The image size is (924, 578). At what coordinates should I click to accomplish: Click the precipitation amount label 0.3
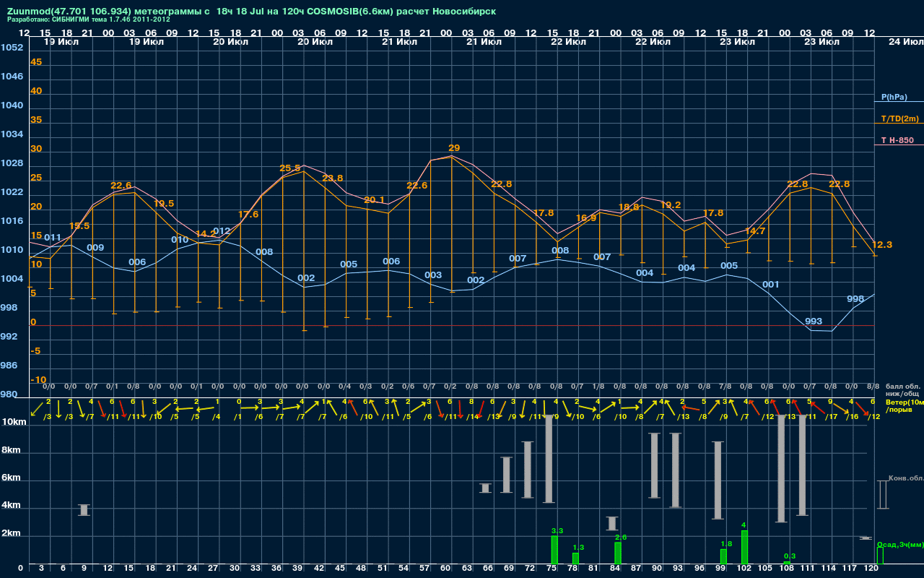coord(790,556)
